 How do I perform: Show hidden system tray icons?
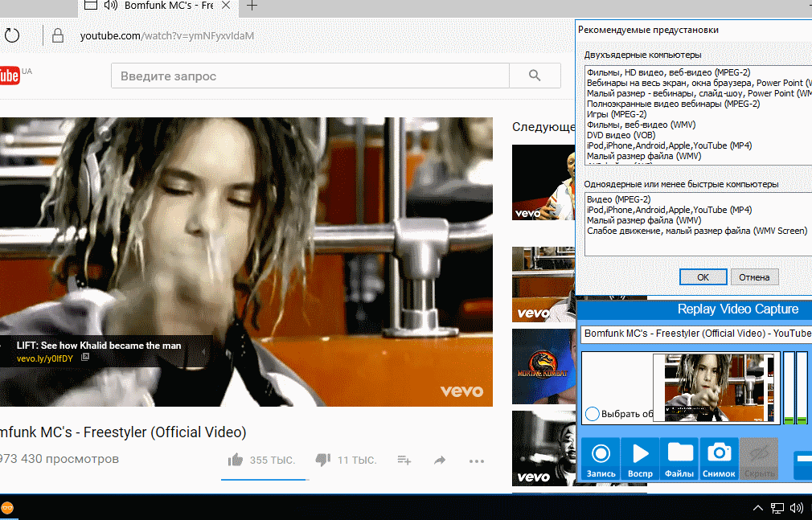click(757, 508)
